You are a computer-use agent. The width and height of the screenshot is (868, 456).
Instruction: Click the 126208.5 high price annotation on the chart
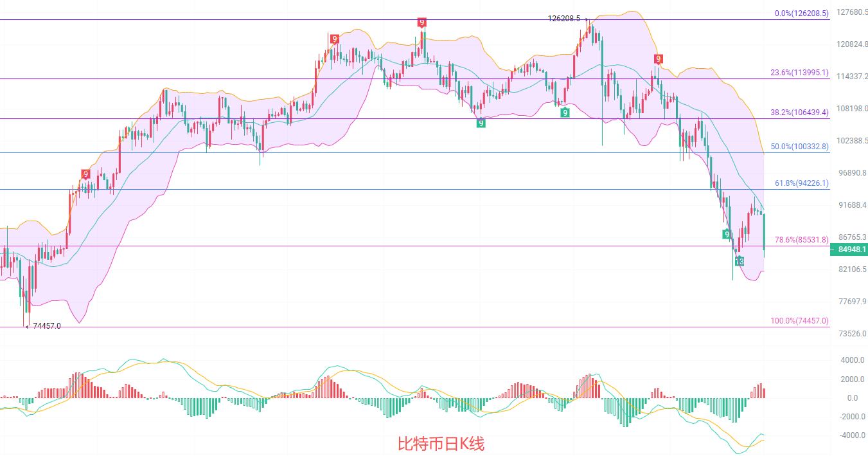(564, 19)
